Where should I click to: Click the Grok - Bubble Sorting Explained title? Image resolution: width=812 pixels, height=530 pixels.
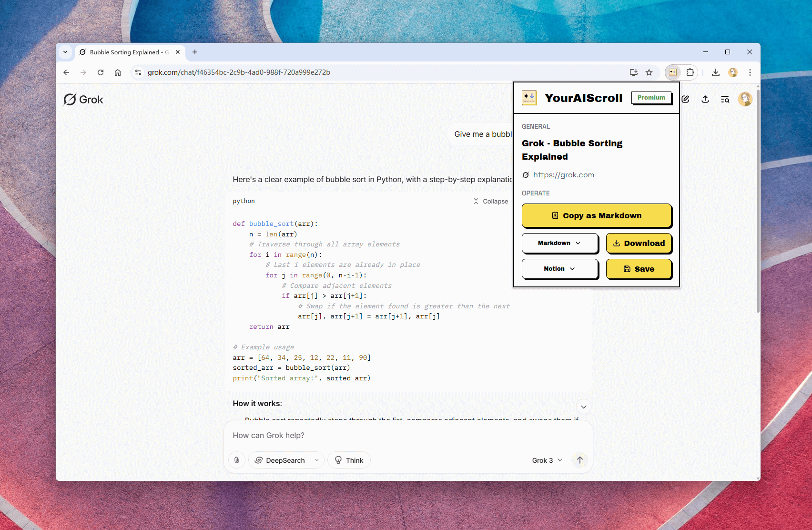[x=572, y=150]
